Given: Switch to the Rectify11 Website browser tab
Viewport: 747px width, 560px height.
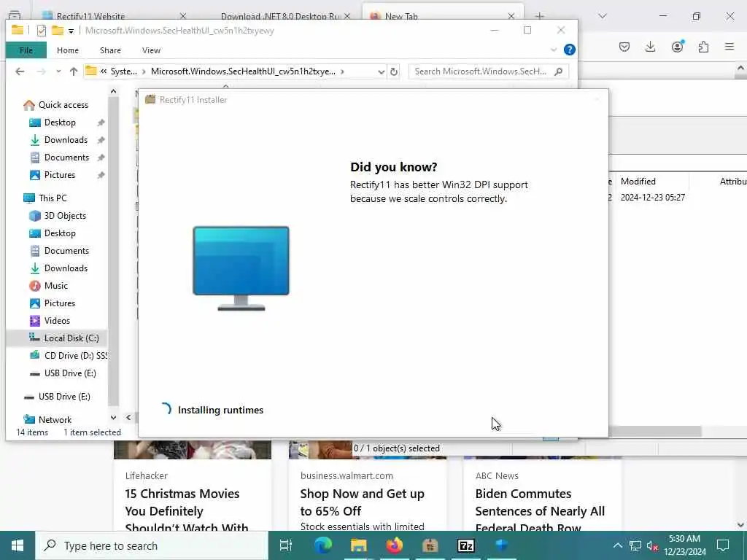Looking at the screenshot, I should point(90,16).
